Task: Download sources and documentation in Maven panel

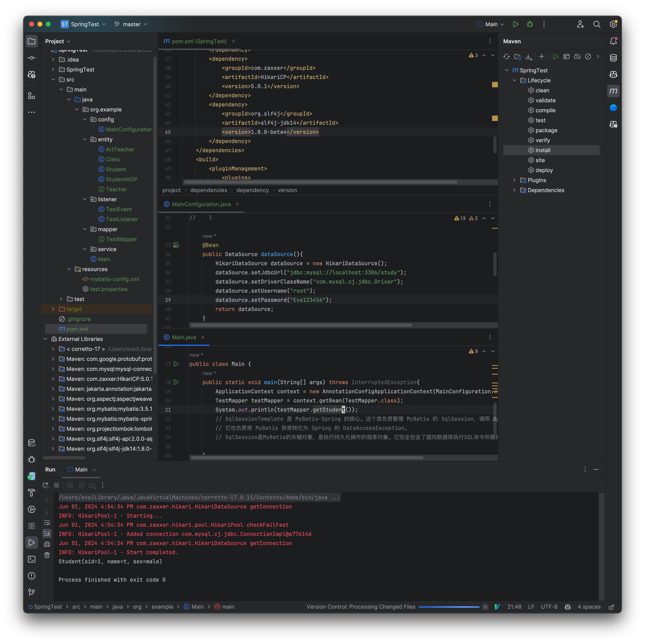Action: [x=528, y=57]
